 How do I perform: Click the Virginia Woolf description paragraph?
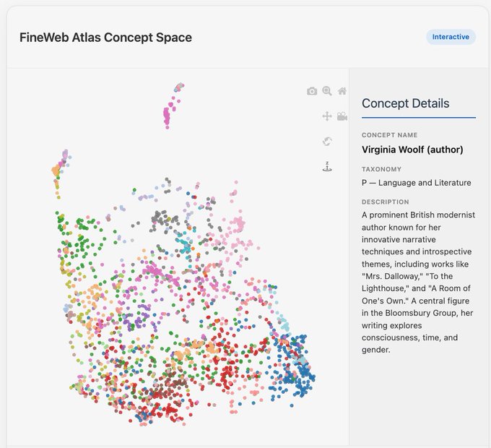click(417, 283)
